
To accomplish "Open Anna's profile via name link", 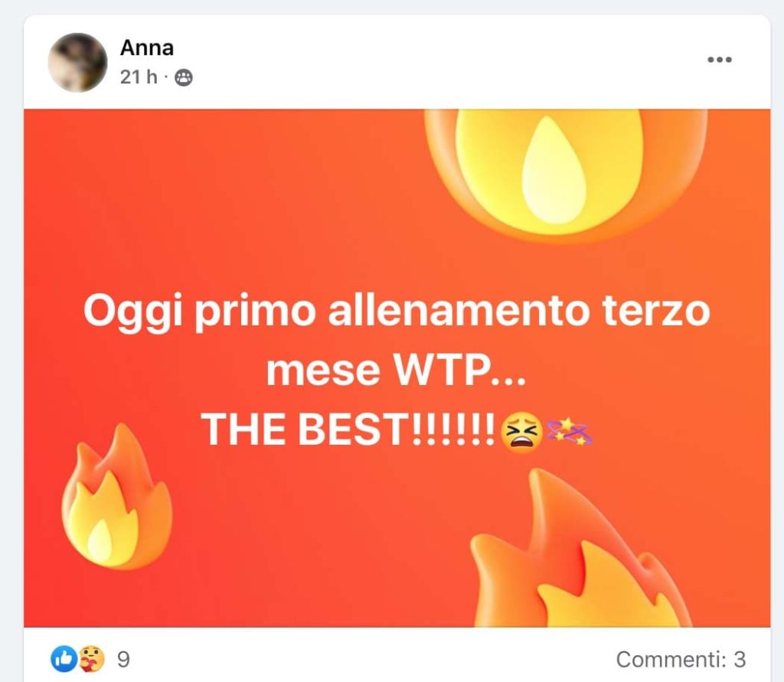I will pyautogui.click(x=146, y=48).
